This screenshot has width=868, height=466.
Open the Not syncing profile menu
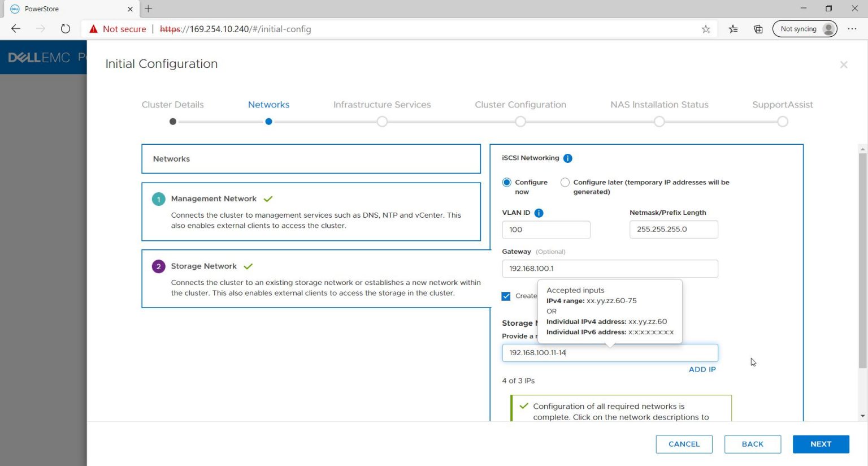(805, 29)
